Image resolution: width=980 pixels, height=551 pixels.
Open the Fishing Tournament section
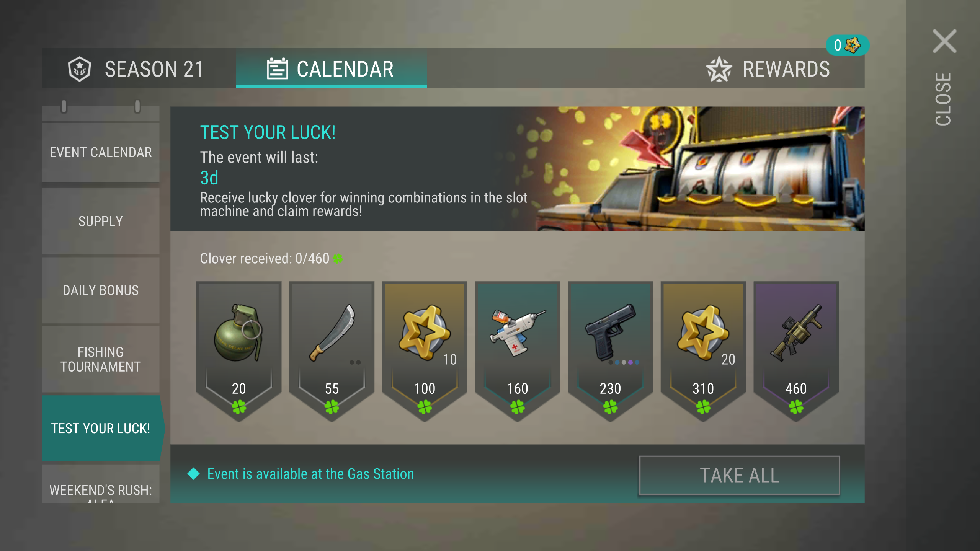pyautogui.click(x=101, y=359)
